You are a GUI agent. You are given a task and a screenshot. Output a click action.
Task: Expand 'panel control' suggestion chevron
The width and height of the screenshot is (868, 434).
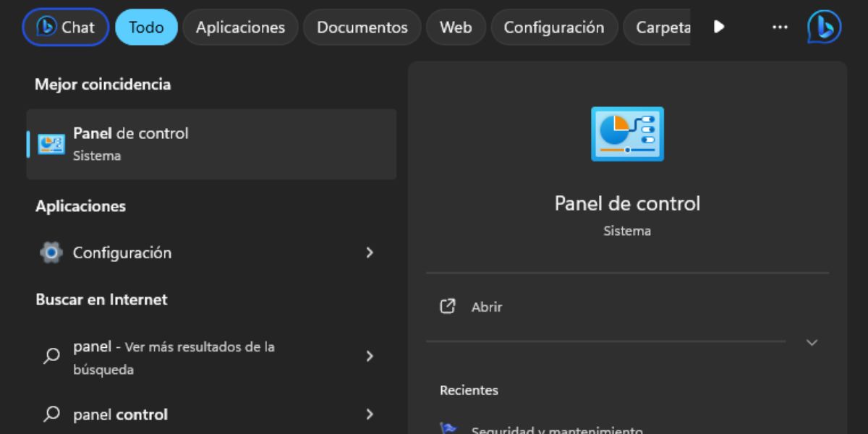click(x=370, y=414)
